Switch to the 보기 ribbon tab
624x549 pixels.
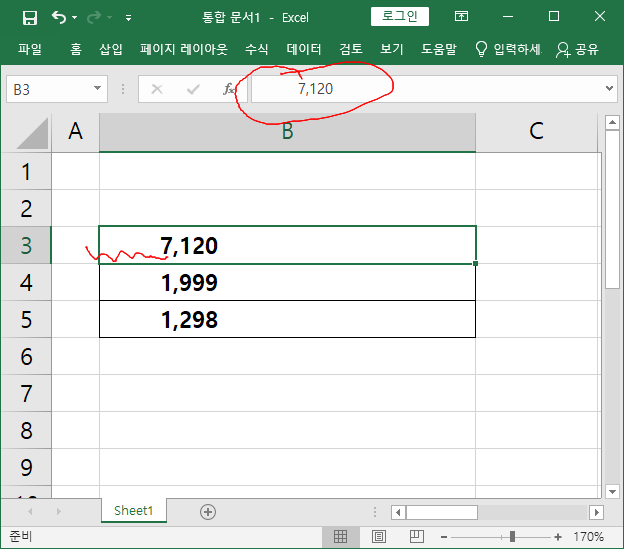point(392,49)
